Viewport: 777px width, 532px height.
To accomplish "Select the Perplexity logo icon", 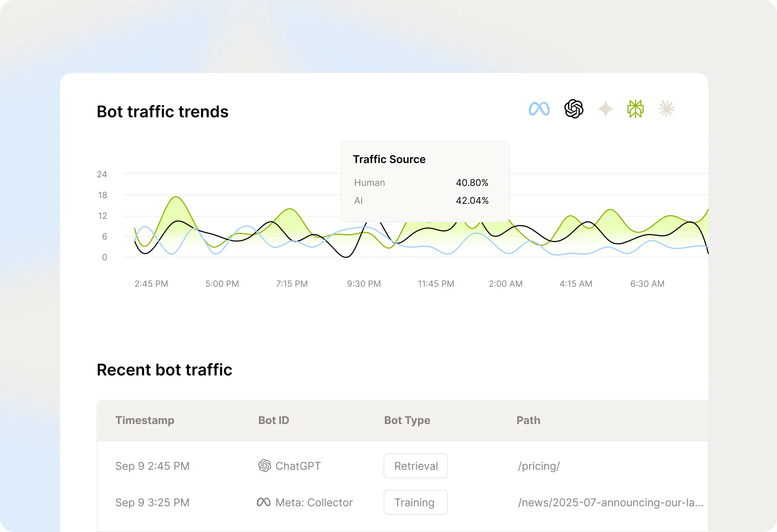I will point(635,109).
